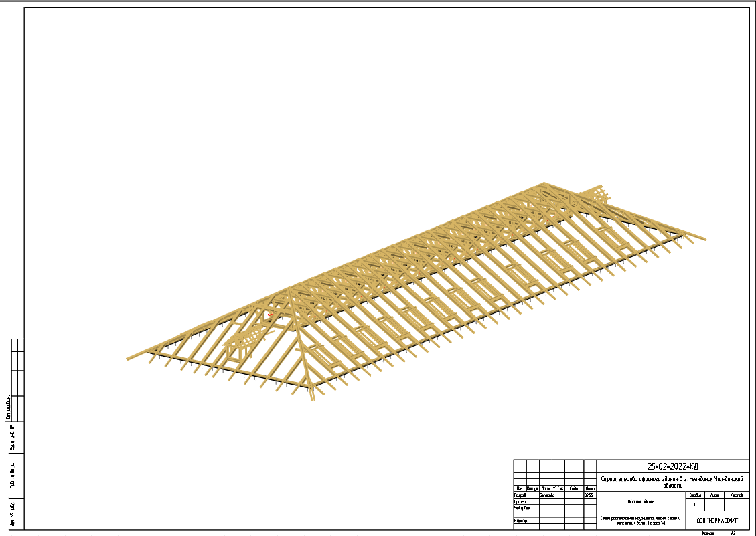The height and width of the screenshot is (536, 756).
Task: Select the dormer frame at right ridge end
Action: point(595,195)
